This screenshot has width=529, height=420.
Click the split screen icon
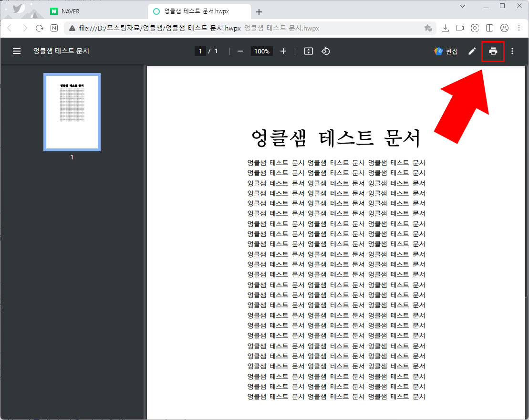(489, 28)
